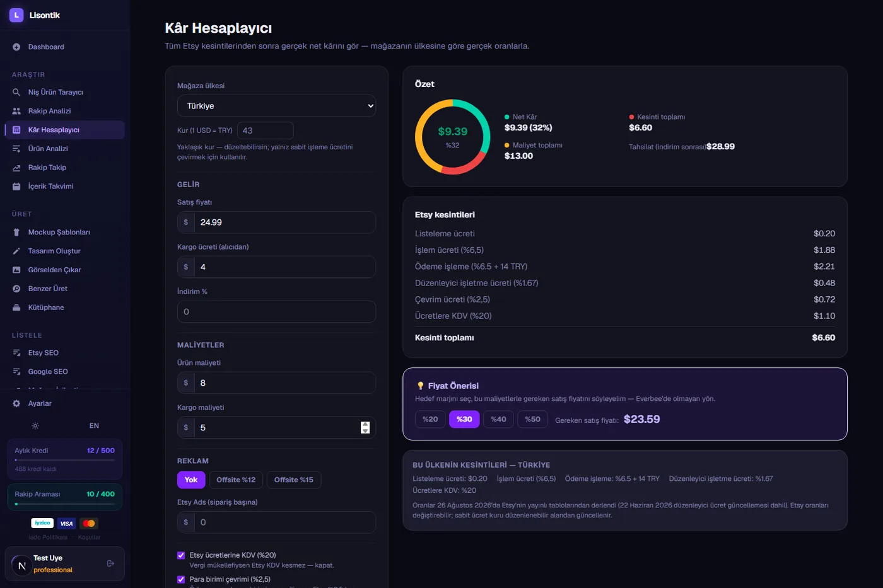Click the Listeleme ücreti "$0.20" amount
Viewport: 883px width, 588px height.
click(824, 234)
